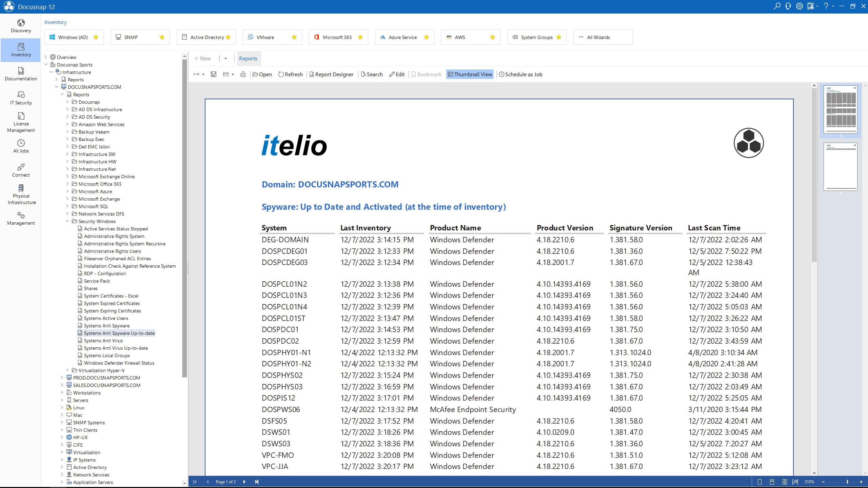Screen dimensions: 868x488
Task: Click the Report Designer button
Action: [x=331, y=74]
